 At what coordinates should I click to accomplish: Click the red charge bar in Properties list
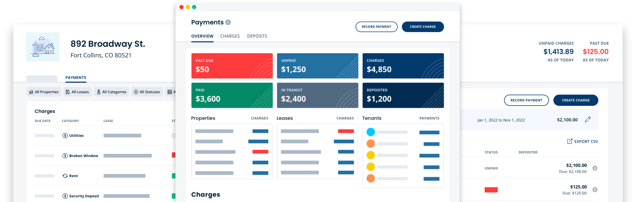tap(260, 152)
